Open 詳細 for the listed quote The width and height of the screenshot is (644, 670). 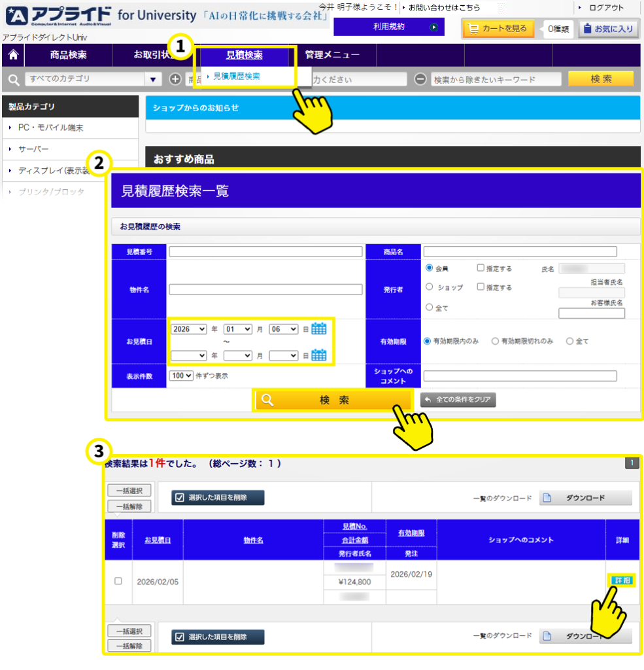click(622, 580)
